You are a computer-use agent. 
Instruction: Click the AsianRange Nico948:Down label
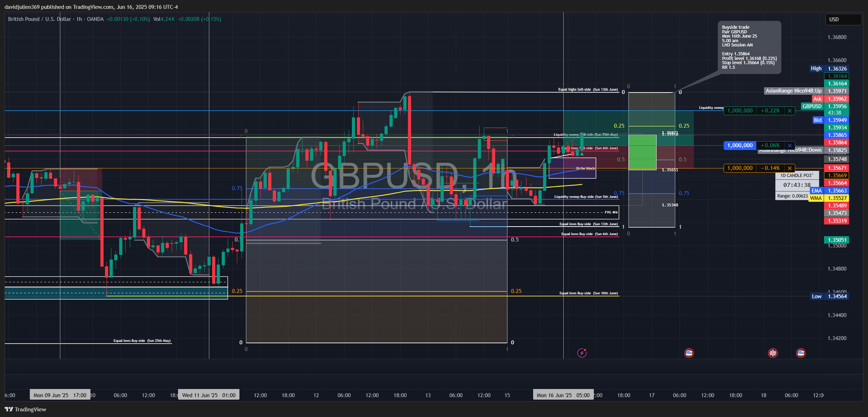pos(790,150)
